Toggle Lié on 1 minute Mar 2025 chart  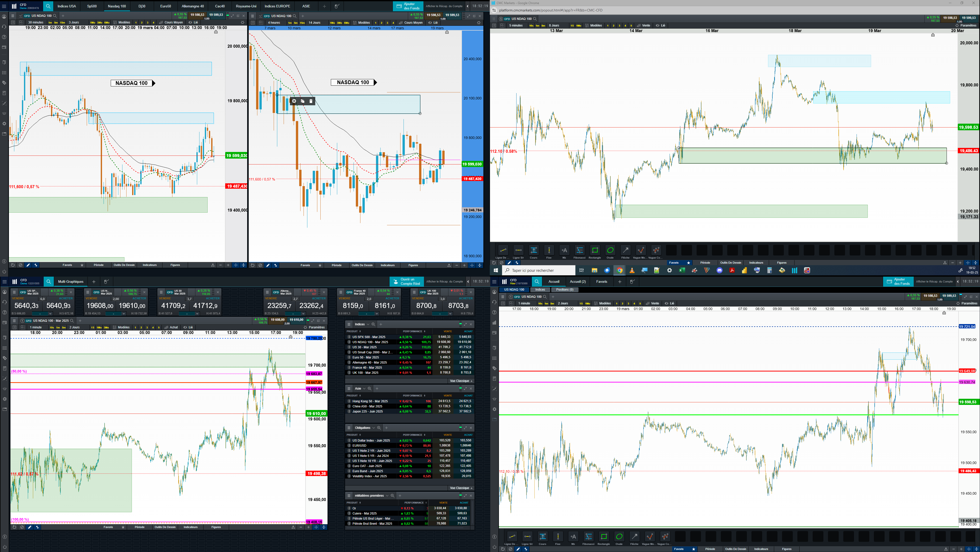point(188,327)
